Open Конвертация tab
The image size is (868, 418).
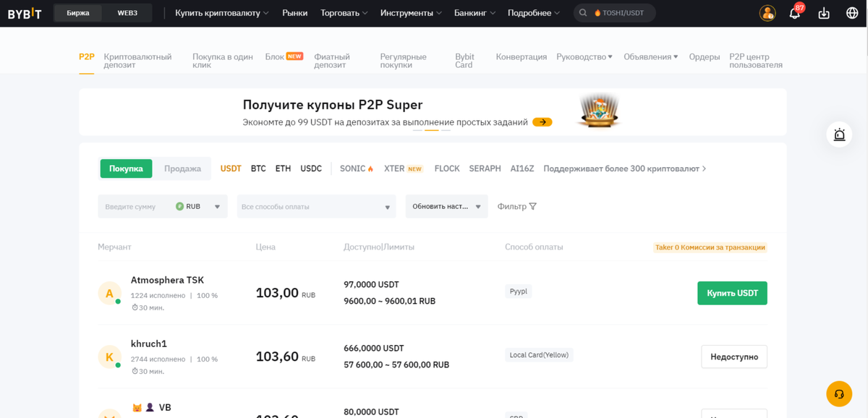522,56
